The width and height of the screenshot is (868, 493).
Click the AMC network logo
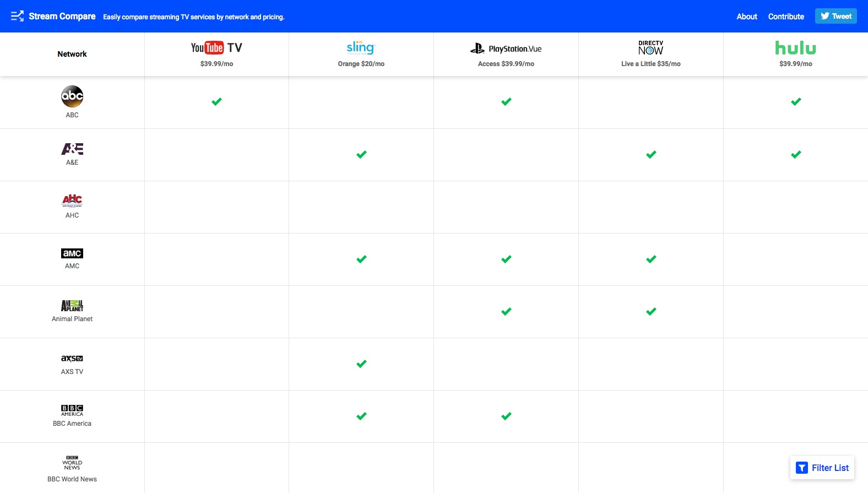[x=72, y=253]
